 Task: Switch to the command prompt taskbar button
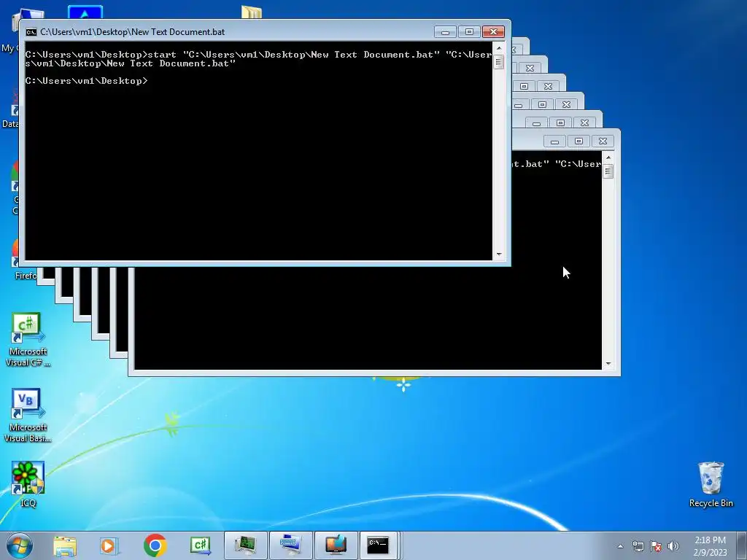379,545
